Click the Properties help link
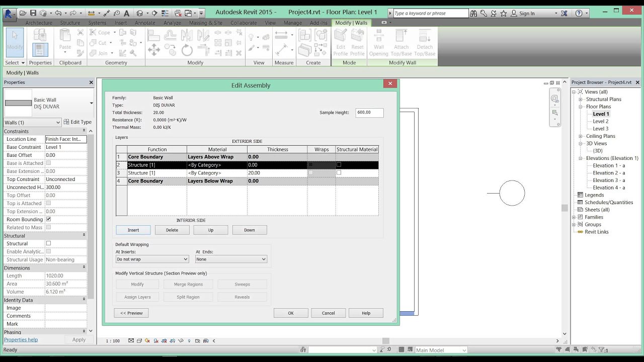644x362 pixels. (x=21, y=339)
